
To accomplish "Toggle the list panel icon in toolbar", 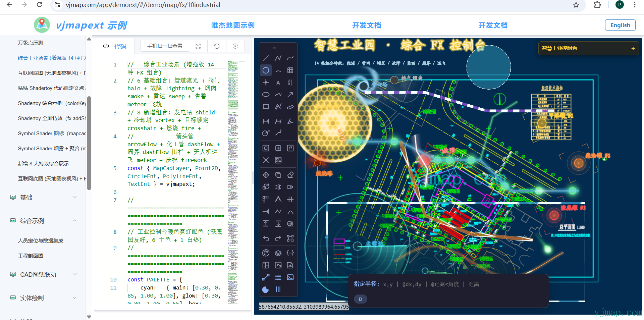I will [x=278, y=277].
